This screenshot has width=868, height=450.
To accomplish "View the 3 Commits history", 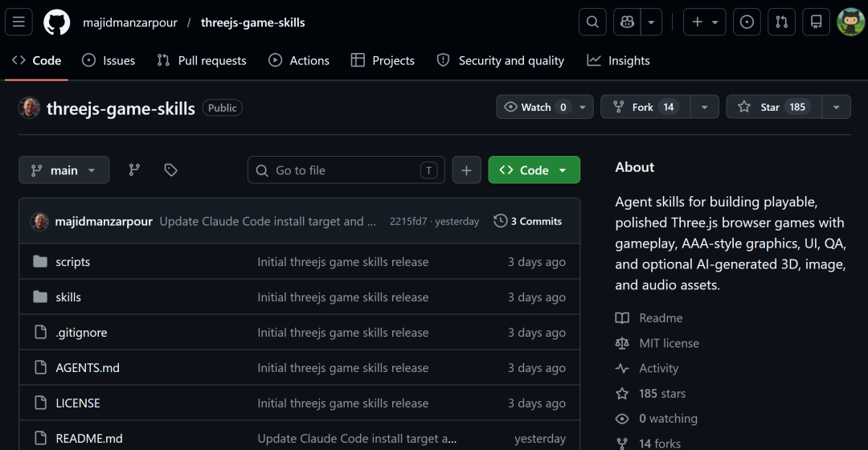I will [528, 221].
